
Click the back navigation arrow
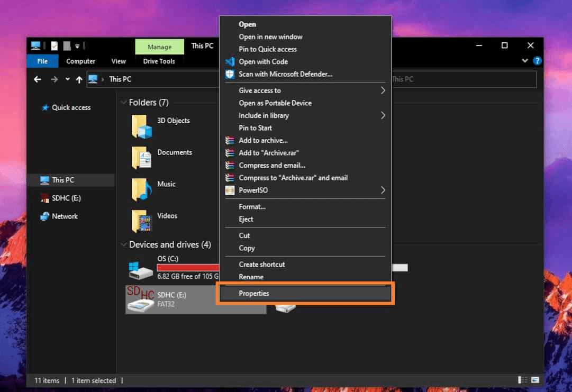[x=37, y=79]
